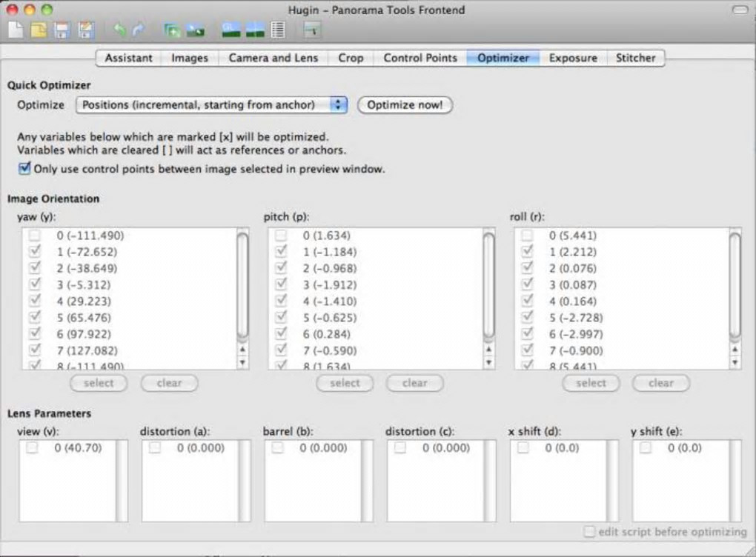Click select under the pitch list

pyautogui.click(x=345, y=383)
